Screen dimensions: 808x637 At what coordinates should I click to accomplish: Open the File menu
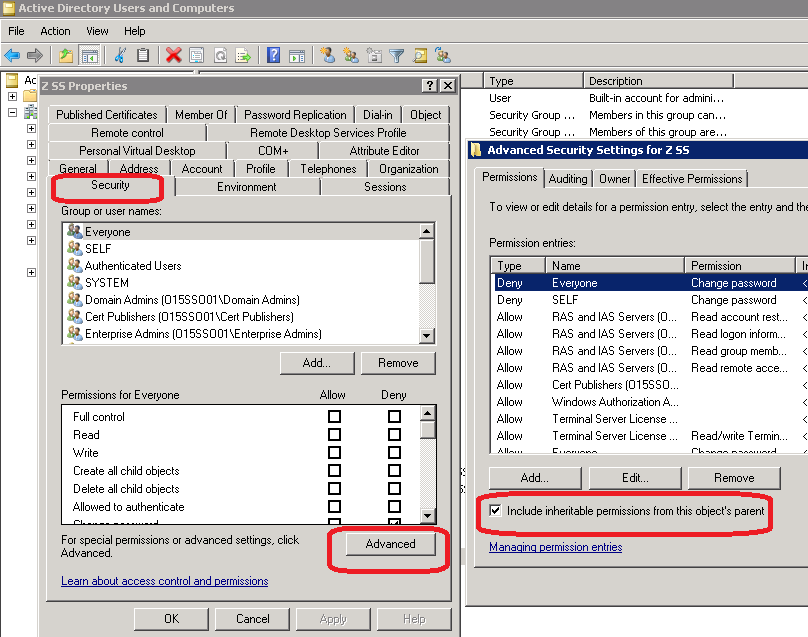click(16, 31)
